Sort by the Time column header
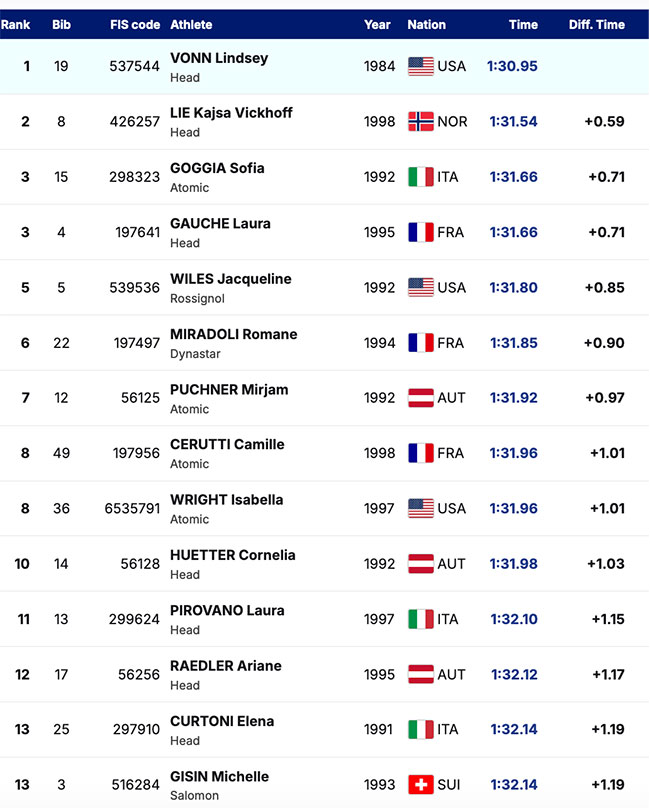The image size is (650, 808). 522,25
